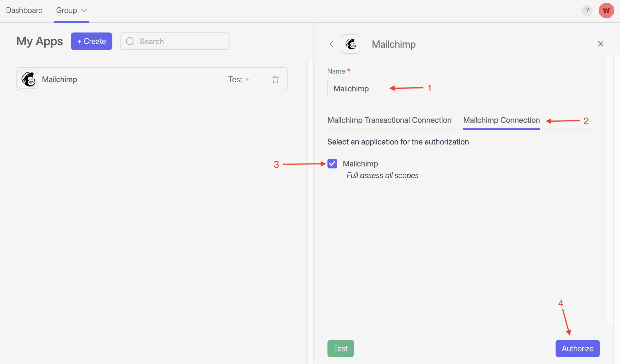Click the trash icon on Mailchimp row
This screenshot has width=620, height=364.
(x=275, y=79)
